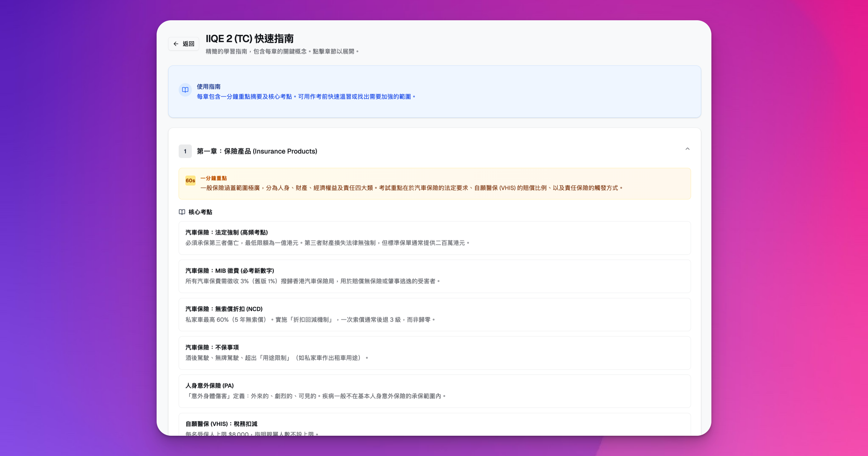The height and width of the screenshot is (456, 868).
Task: Click the 使用指南 heading text
Action: tap(209, 86)
